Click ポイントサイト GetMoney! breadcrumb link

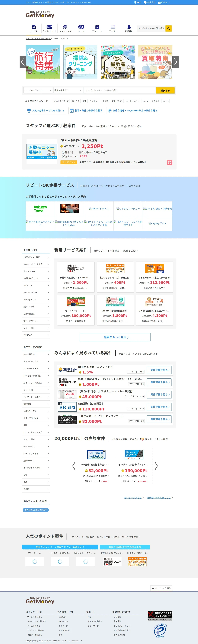point(38,39)
